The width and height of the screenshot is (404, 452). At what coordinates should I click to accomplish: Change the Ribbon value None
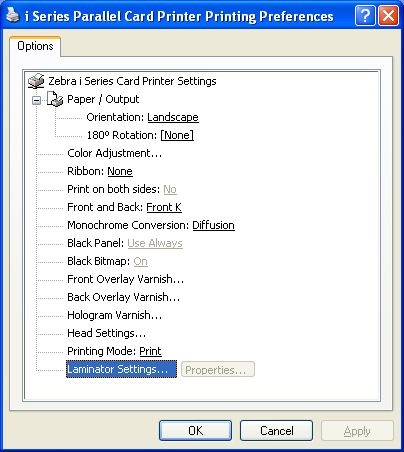click(120, 171)
